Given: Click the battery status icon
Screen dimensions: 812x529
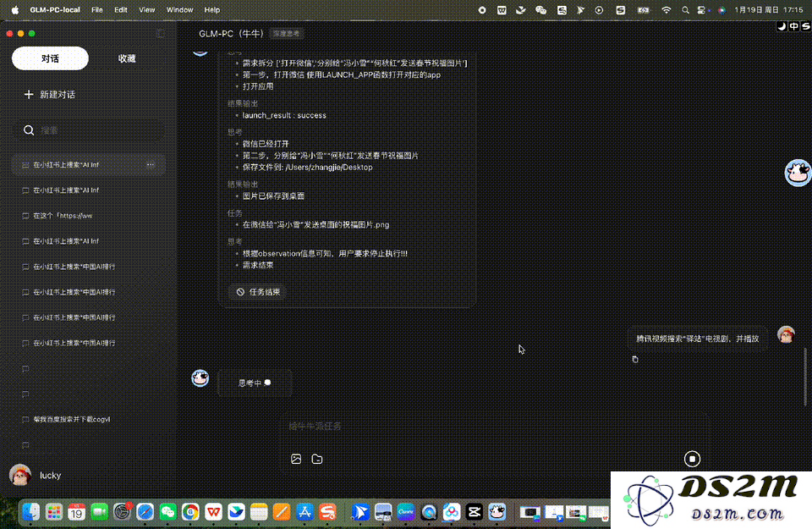Looking at the screenshot, I should 643,10.
